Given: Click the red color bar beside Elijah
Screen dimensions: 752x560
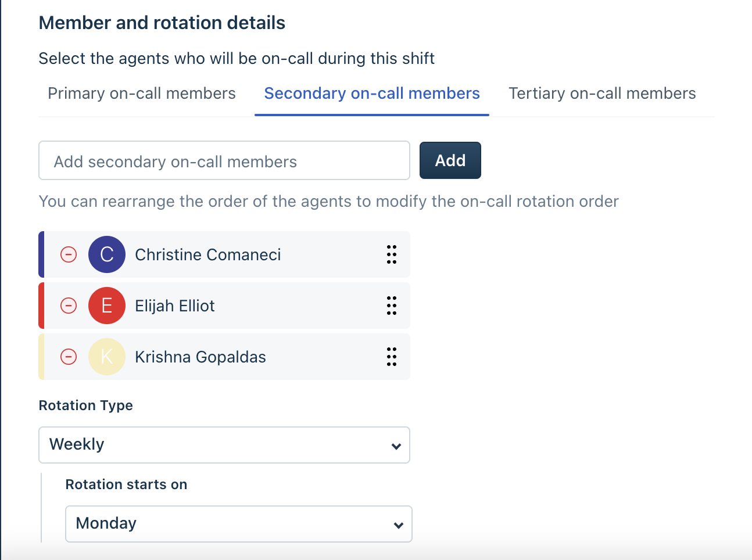Looking at the screenshot, I should pyautogui.click(x=41, y=306).
